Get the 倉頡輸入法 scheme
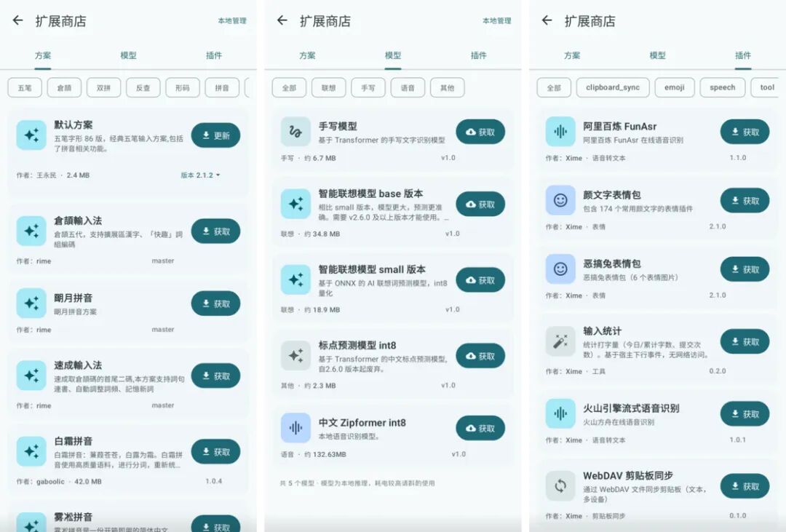786x532 pixels. point(215,231)
